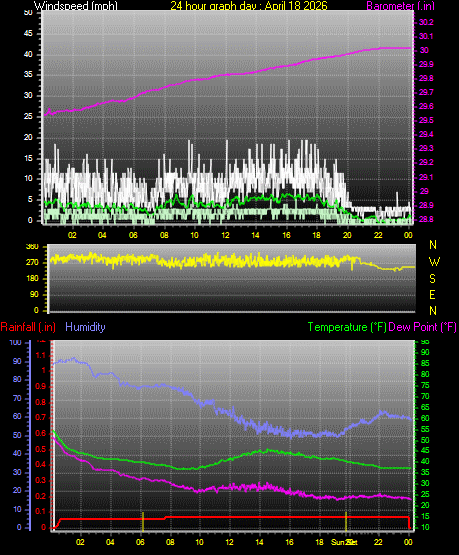
Task: Click the W compass direction label
Action: tap(434, 262)
